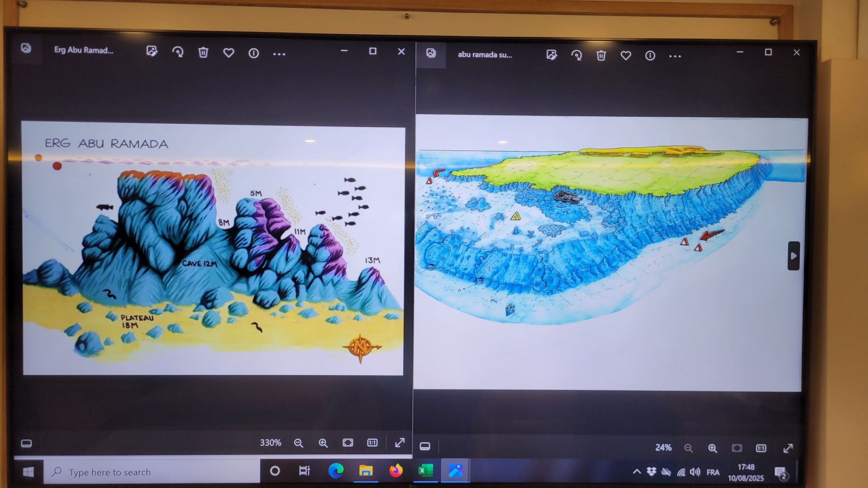The height and width of the screenshot is (488, 868).
Task: Maximize the Erg Abu Ramada window
Action: pyautogui.click(x=372, y=51)
